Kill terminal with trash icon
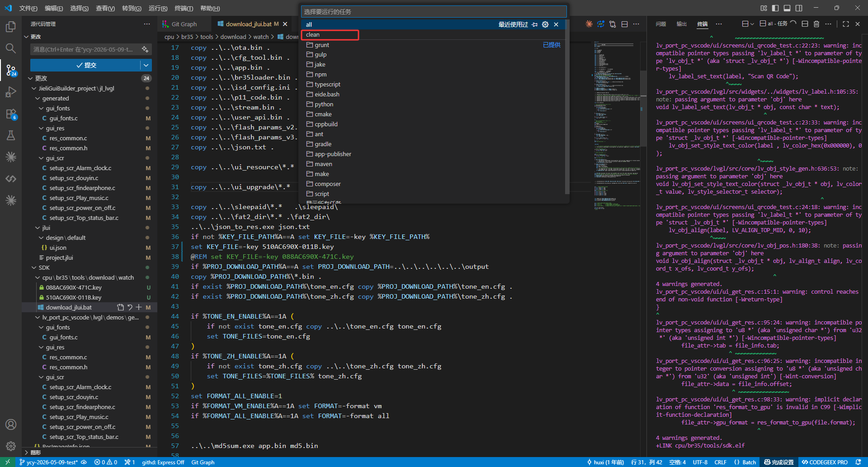The width and height of the screenshot is (868, 467). pos(816,24)
